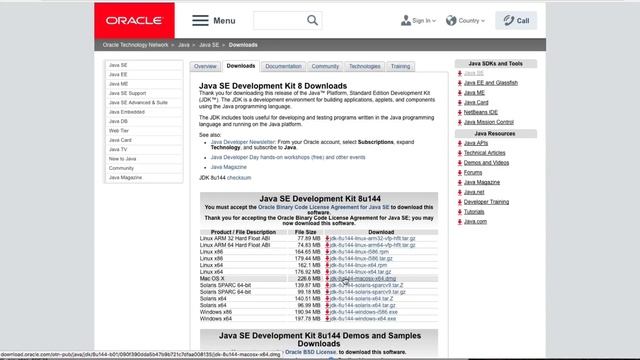The image size is (640, 360).
Task: Click the red arrow icon beside Java Mission Control
Action: tap(460, 122)
